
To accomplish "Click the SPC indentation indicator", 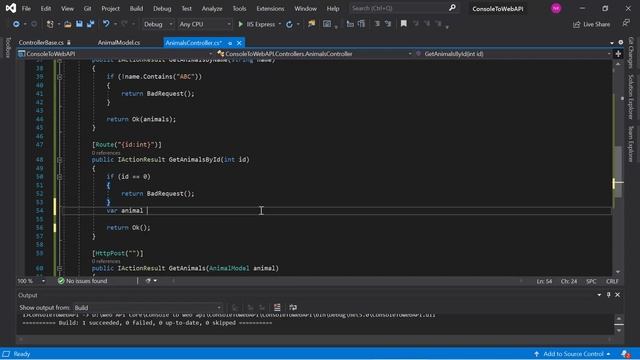I will click(x=591, y=281).
